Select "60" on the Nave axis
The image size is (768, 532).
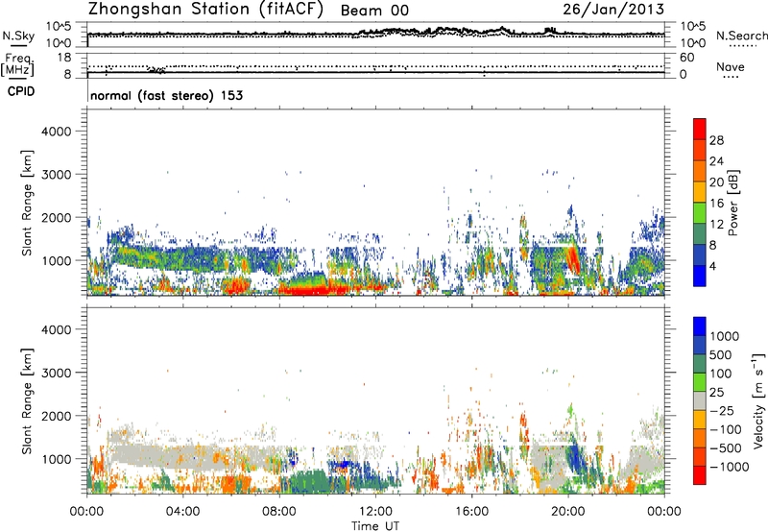tap(686, 58)
